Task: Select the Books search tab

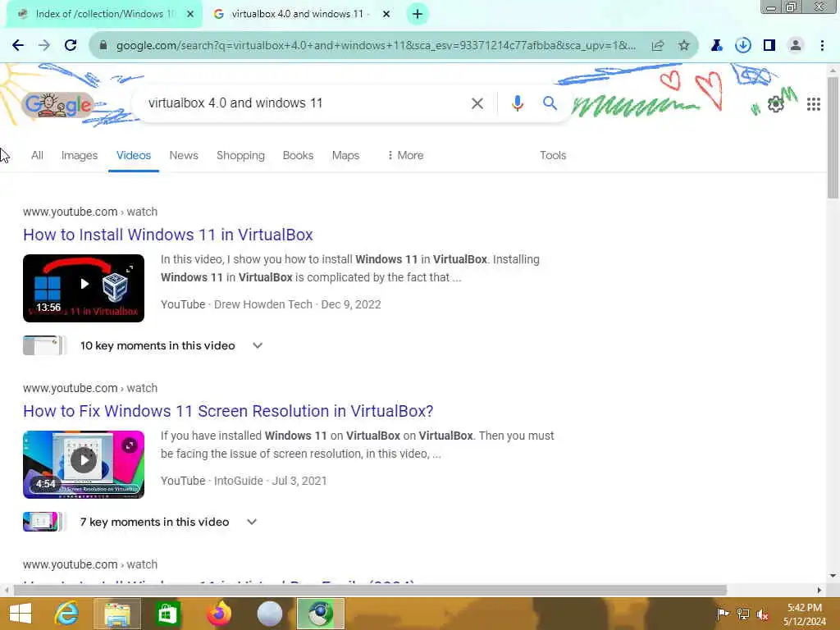Action: (x=298, y=155)
